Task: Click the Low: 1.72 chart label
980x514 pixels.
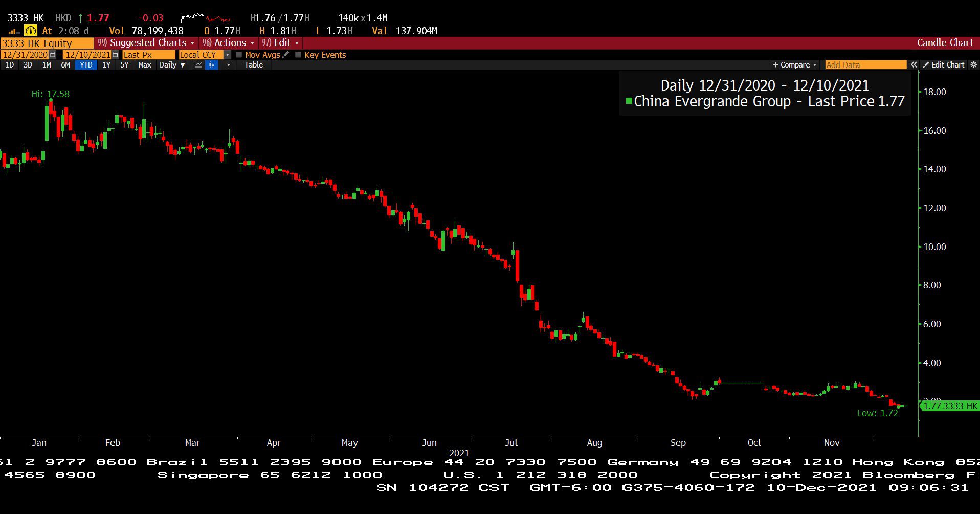Action: point(878,413)
